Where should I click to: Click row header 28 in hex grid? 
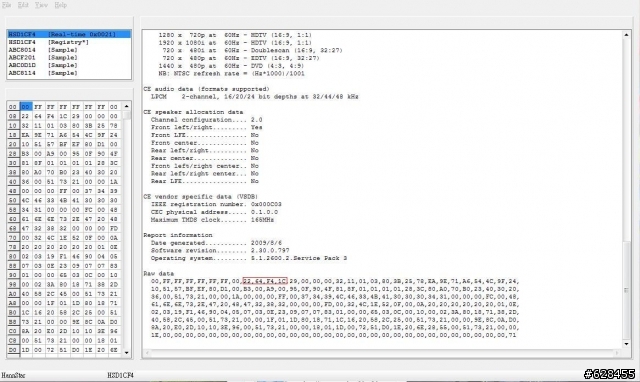click(x=13, y=154)
